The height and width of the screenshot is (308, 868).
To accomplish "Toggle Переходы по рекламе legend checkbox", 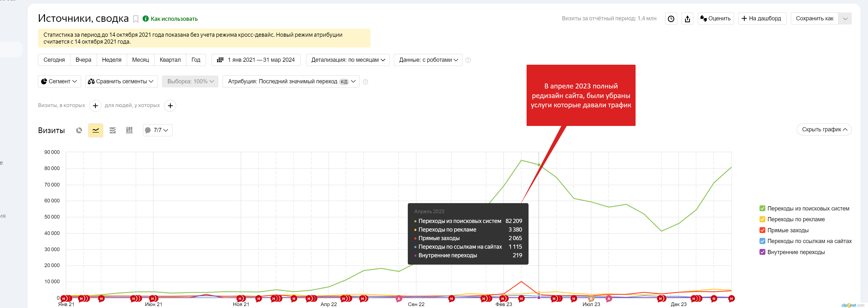I will pyautogui.click(x=762, y=219).
